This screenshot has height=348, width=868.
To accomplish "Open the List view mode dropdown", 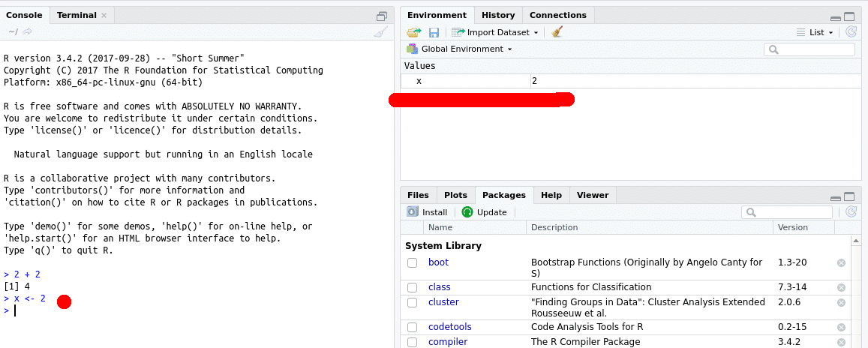I will (x=815, y=32).
